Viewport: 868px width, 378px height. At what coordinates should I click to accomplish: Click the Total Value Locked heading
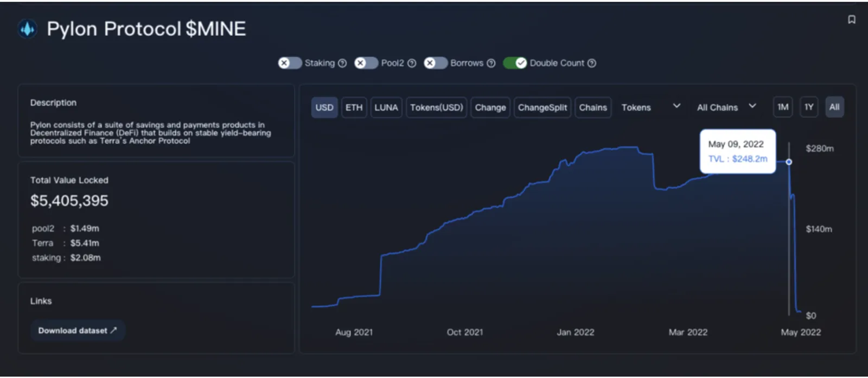tap(69, 180)
